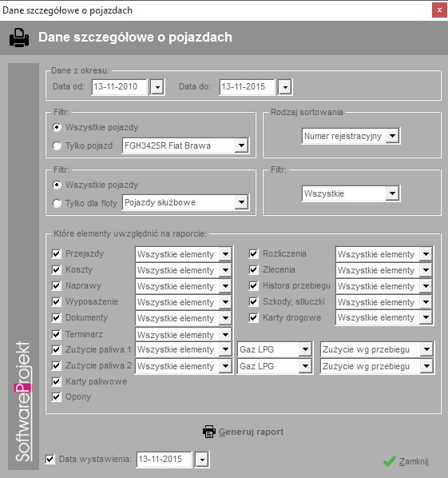Open the Data do calendar dropdown arrow

(285, 87)
